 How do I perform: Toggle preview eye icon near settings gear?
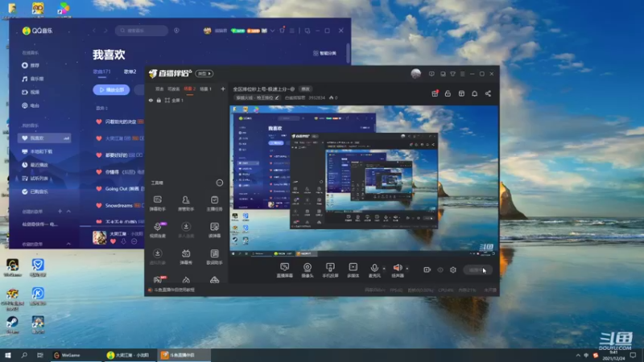tap(440, 269)
